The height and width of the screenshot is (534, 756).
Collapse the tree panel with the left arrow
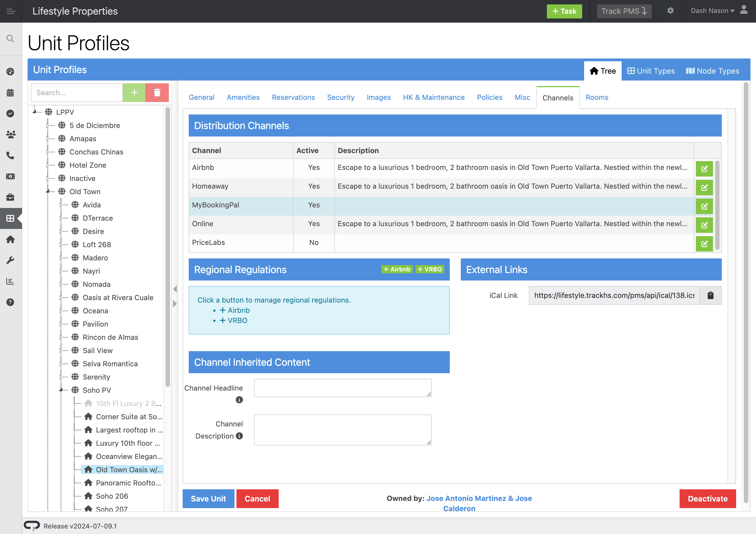coord(175,289)
